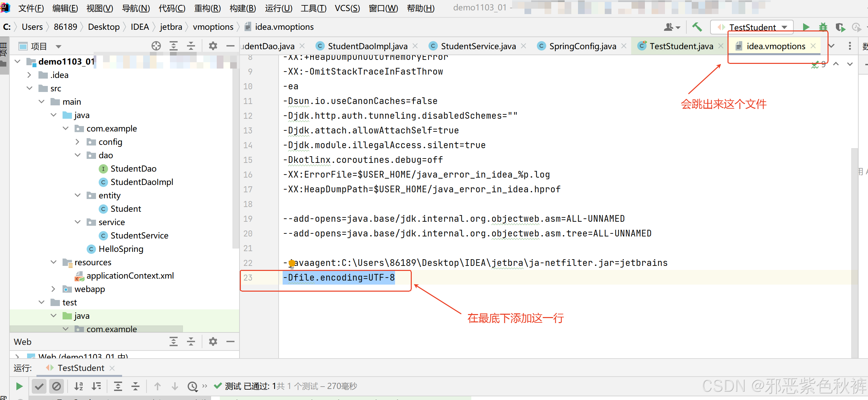
Task: Open the 重构(R) menu
Action: (x=207, y=8)
